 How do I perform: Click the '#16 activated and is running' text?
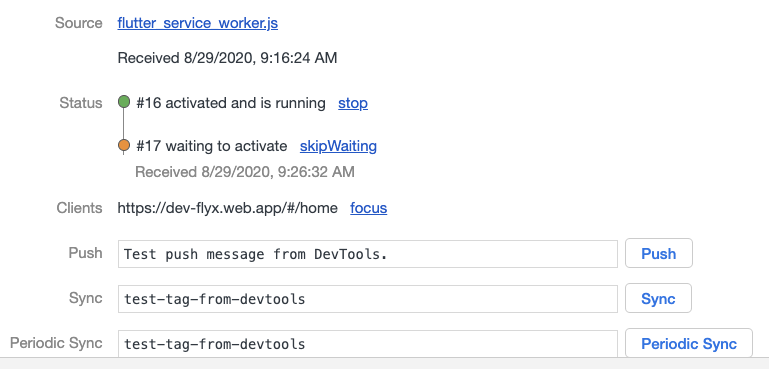231,103
